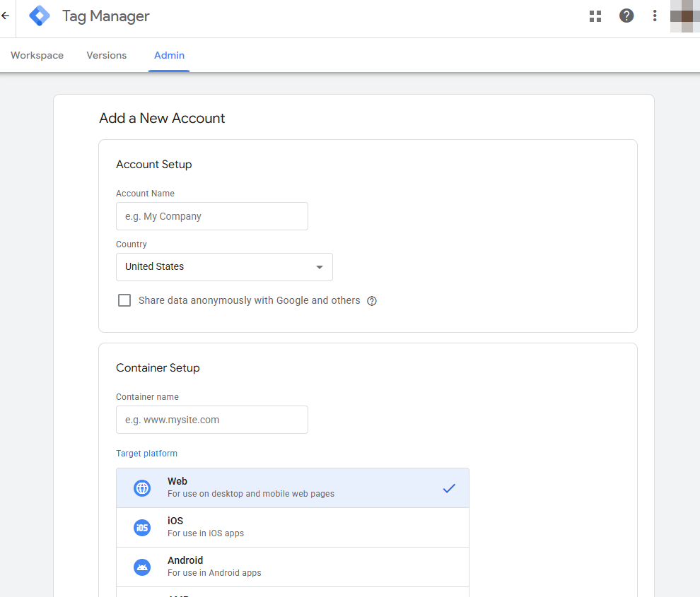
Task: Enable sharing data anonymously with Google
Action: (124, 300)
